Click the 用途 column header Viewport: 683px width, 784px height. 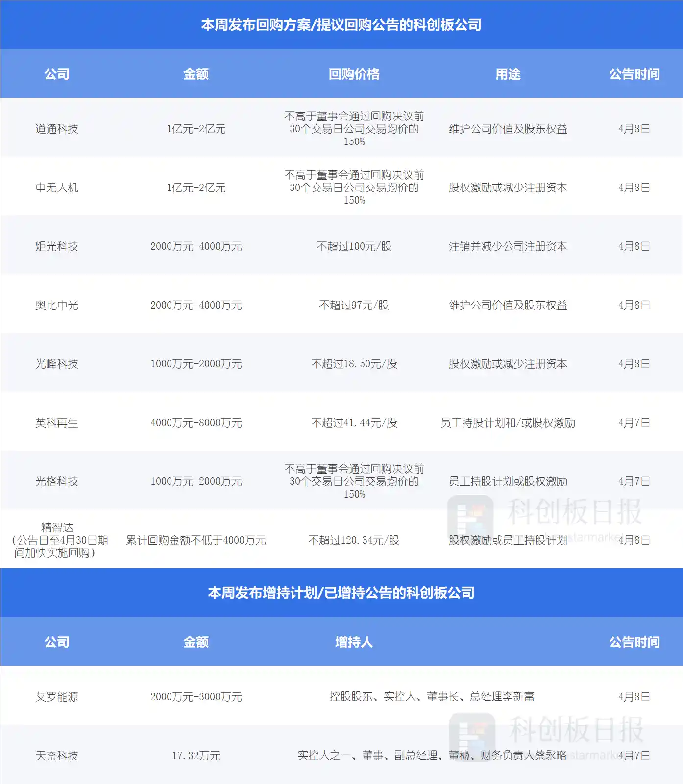508,74
